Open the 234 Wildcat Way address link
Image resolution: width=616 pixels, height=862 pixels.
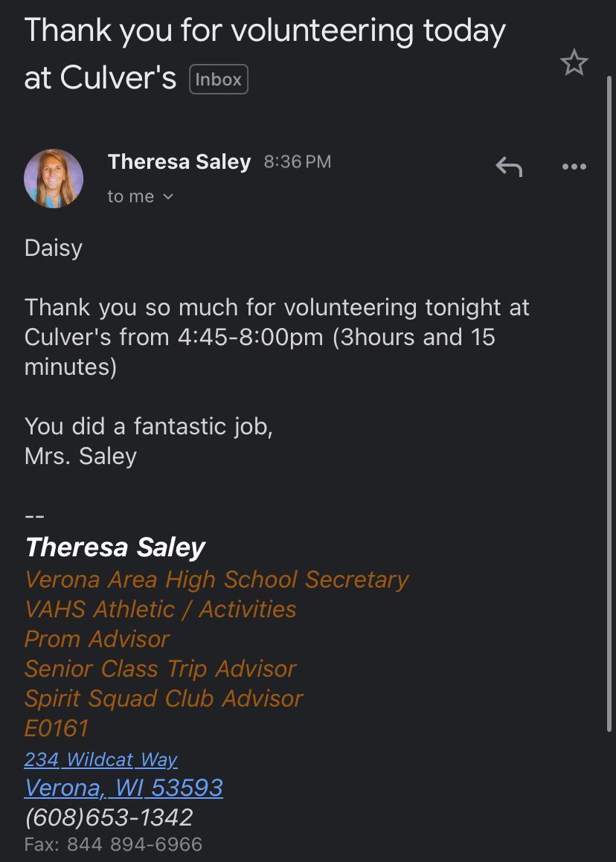click(100, 759)
